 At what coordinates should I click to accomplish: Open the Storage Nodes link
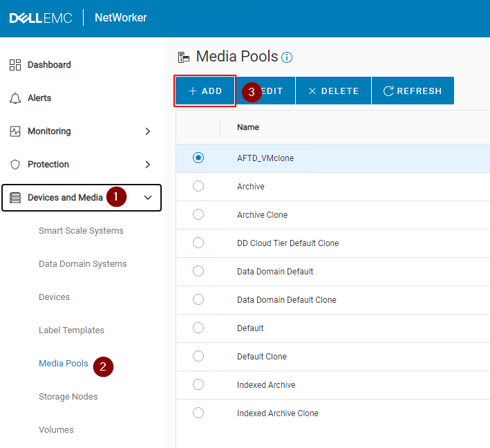click(x=68, y=397)
